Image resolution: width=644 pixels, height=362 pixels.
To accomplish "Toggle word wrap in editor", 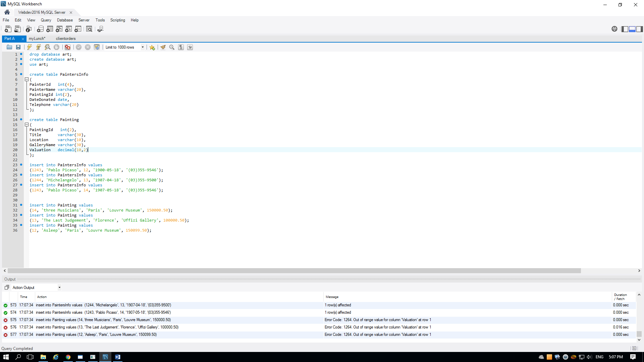I will pos(190,47).
